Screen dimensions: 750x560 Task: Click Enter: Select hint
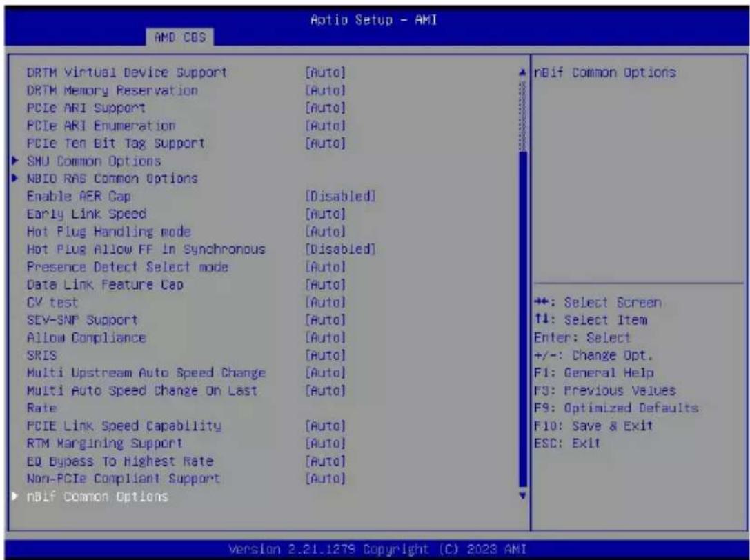(582, 338)
